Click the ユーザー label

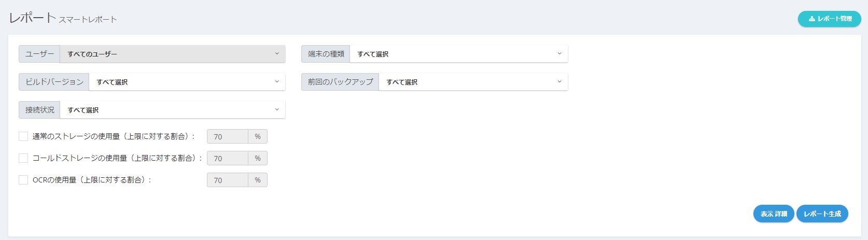[39, 54]
